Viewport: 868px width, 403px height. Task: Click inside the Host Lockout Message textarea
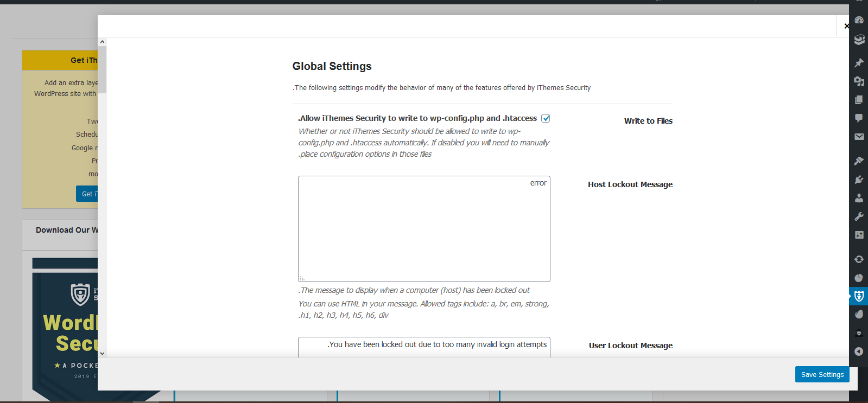tap(424, 229)
